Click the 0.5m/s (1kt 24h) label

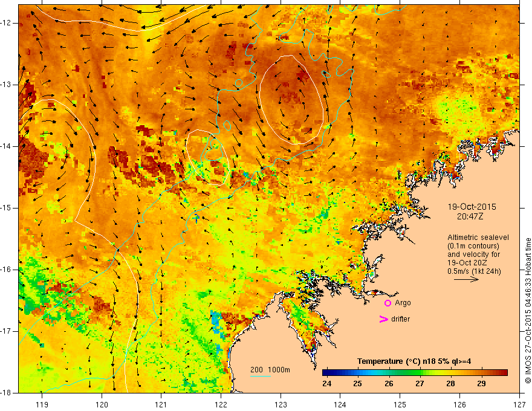coord(474,271)
